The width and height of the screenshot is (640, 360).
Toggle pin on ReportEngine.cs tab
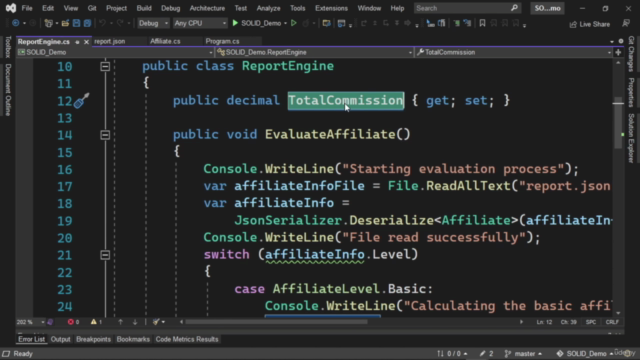[x=77, y=42]
